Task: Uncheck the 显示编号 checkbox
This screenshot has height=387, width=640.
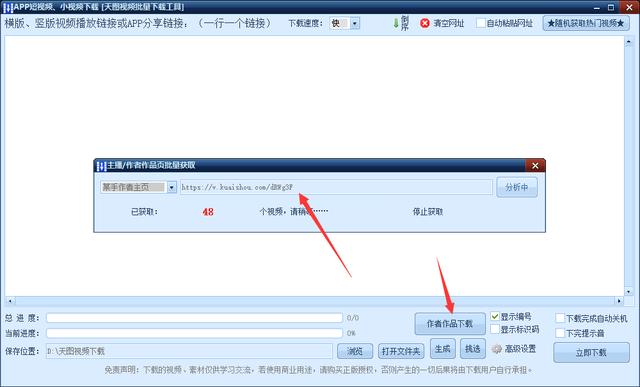Action: 495,316
